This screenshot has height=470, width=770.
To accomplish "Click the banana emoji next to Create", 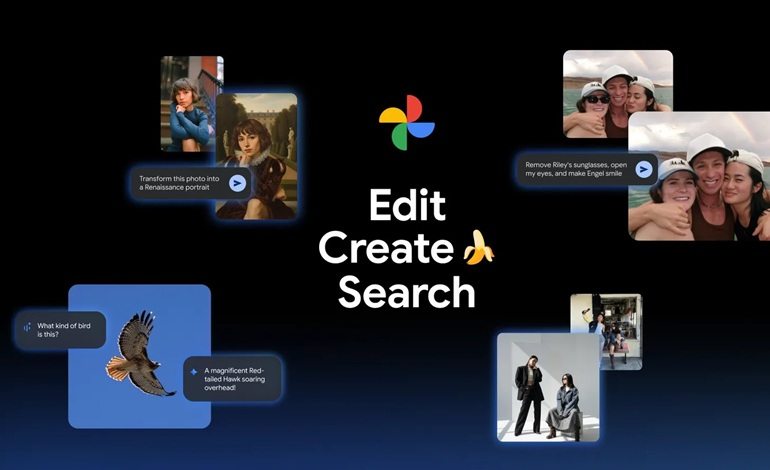I will (478, 246).
